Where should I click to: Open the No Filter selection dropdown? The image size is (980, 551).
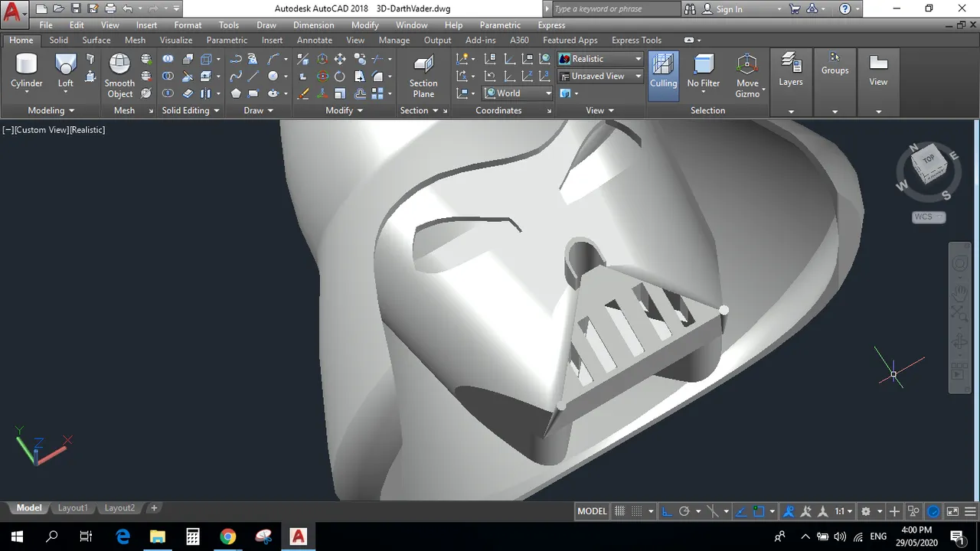(703, 76)
